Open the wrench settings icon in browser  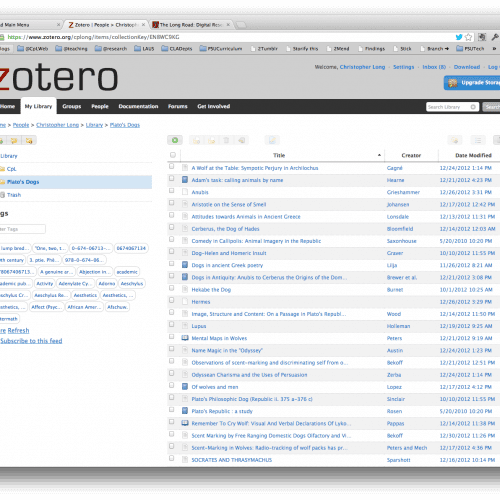[x=495, y=37]
